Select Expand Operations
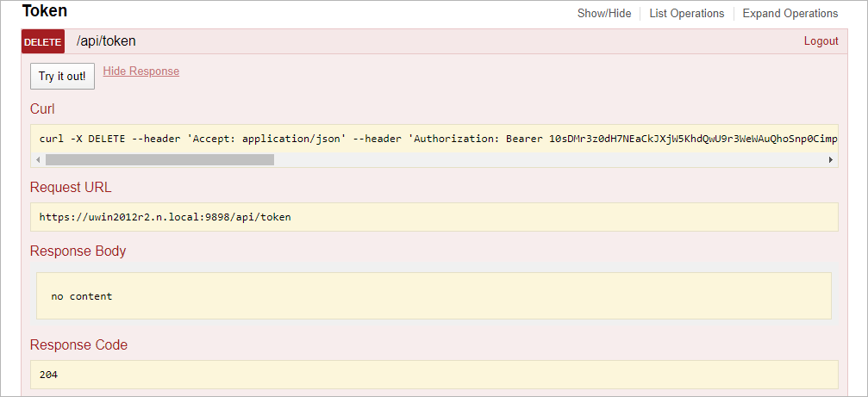The height and width of the screenshot is (397, 868). point(790,13)
